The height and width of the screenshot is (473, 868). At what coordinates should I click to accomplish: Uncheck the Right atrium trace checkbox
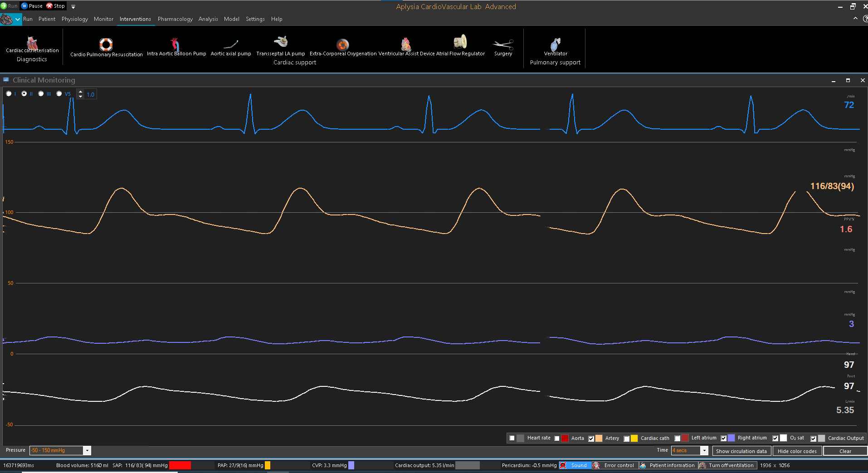coord(724,439)
